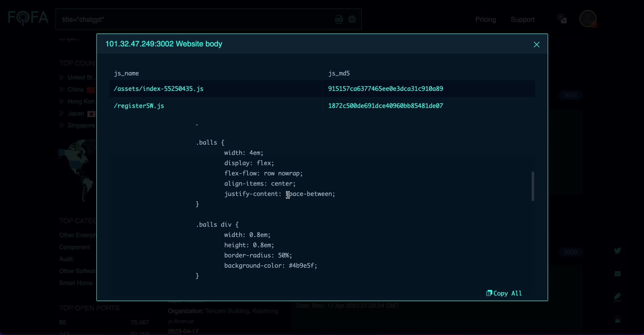Click the Copy All button

point(504,293)
